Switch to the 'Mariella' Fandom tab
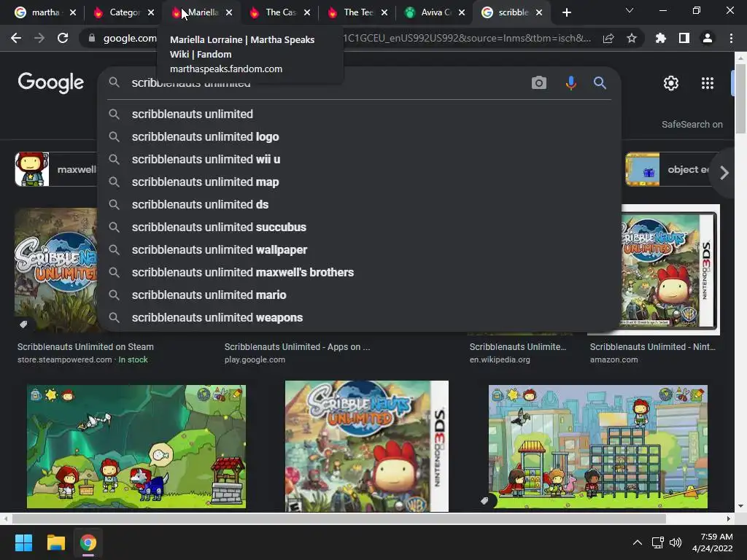 (203, 12)
